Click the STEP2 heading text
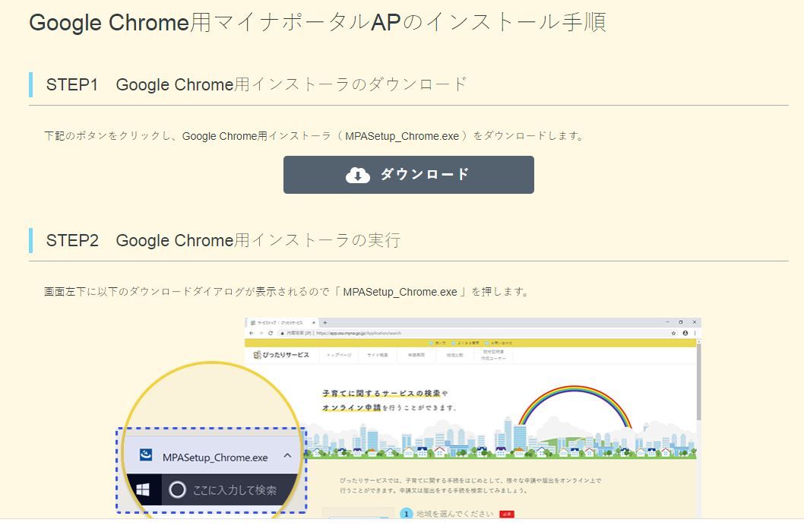Viewport: 804px width, 532px height. (223, 240)
